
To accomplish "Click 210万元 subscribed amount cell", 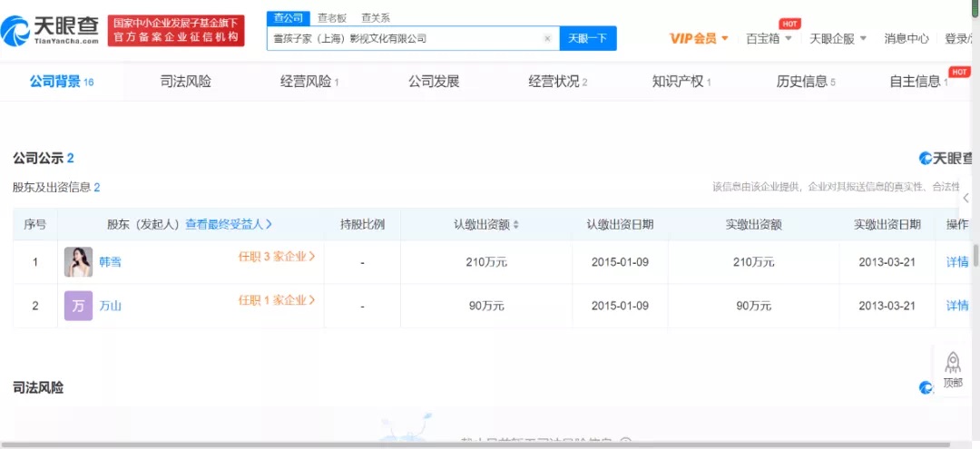I will coord(486,262).
